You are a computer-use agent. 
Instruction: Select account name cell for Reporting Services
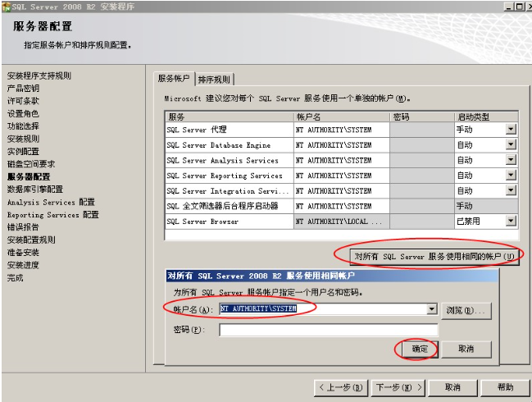coord(341,176)
